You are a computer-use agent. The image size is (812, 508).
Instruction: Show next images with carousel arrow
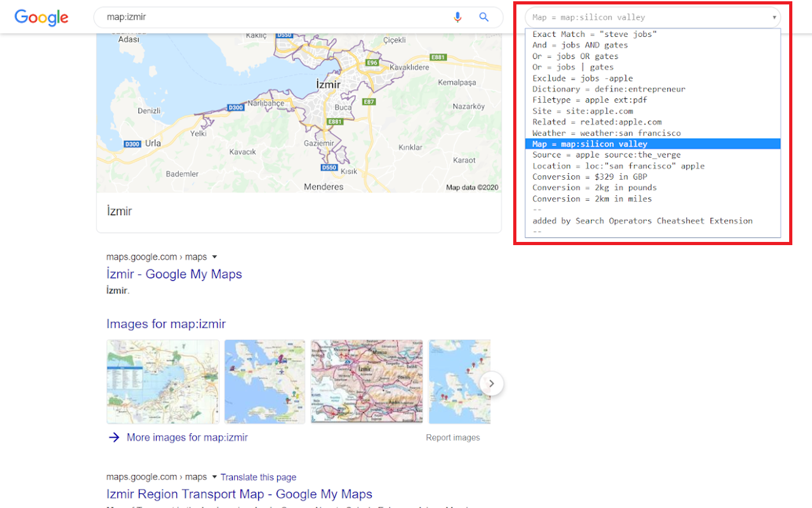coord(492,384)
